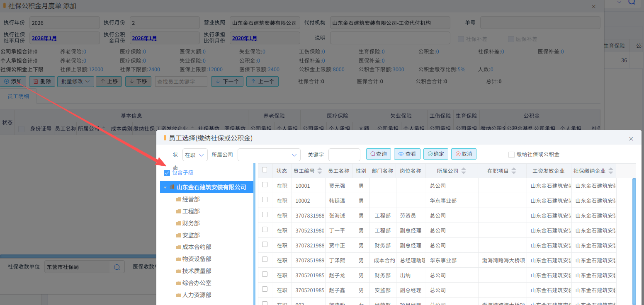Click the 下一个 next button

coord(227,82)
